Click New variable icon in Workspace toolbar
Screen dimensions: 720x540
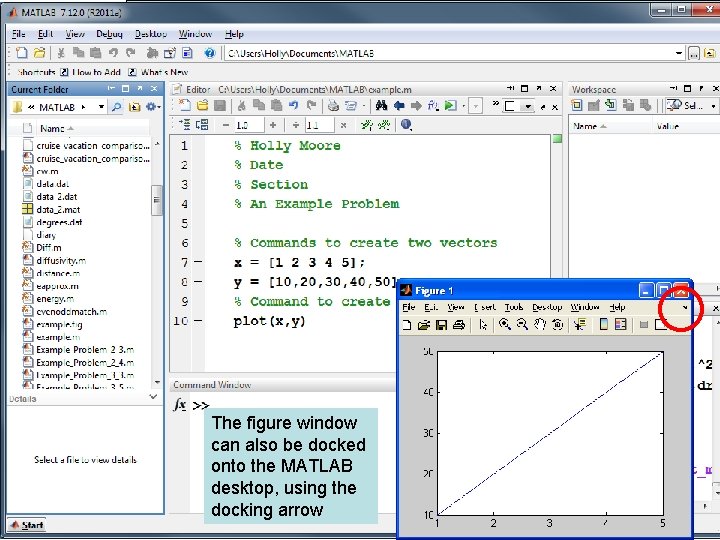(576, 105)
